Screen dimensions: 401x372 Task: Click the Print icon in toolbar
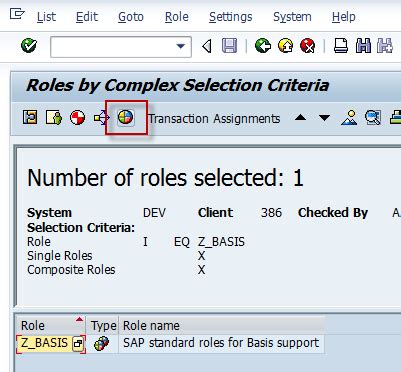[341, 46]
